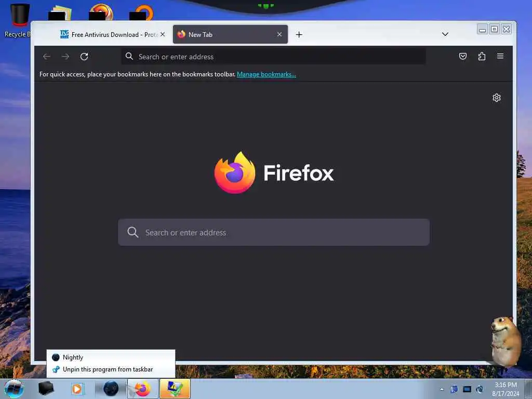Launch Nightly from the jump list

[111, 357]
